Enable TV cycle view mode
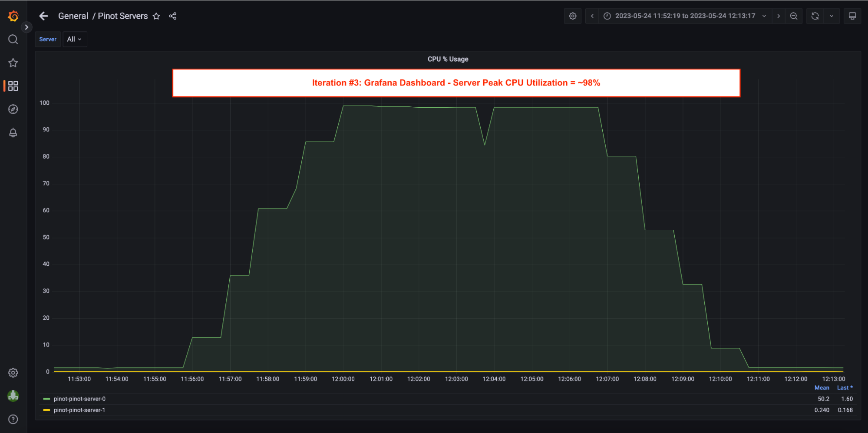Viewport: 868px width, 433px height. point(852,16)
